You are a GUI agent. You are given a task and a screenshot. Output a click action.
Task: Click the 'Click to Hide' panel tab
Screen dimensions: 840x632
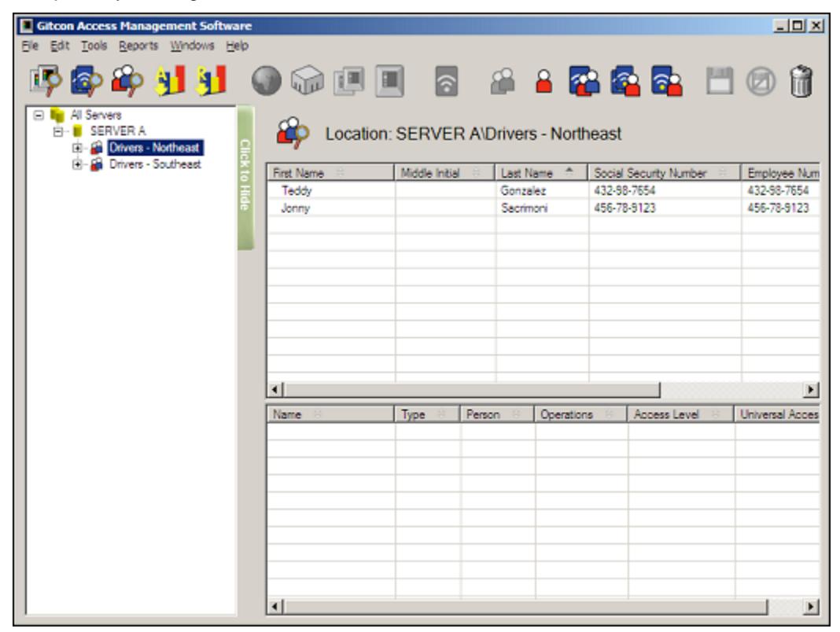[x=245, y=178]
